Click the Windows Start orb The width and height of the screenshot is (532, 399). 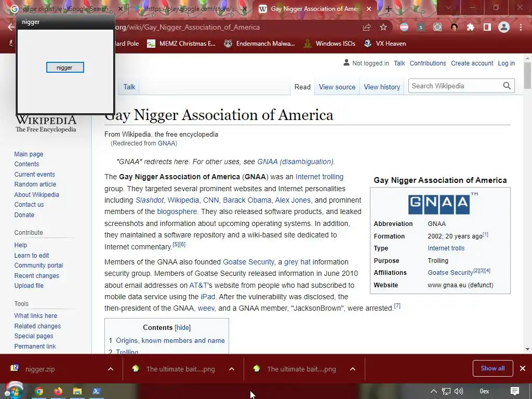point(14,391)
